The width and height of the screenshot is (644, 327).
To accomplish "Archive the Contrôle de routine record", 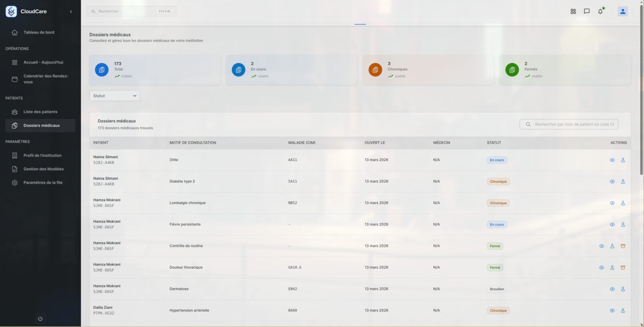I will [x=623, y=246].
